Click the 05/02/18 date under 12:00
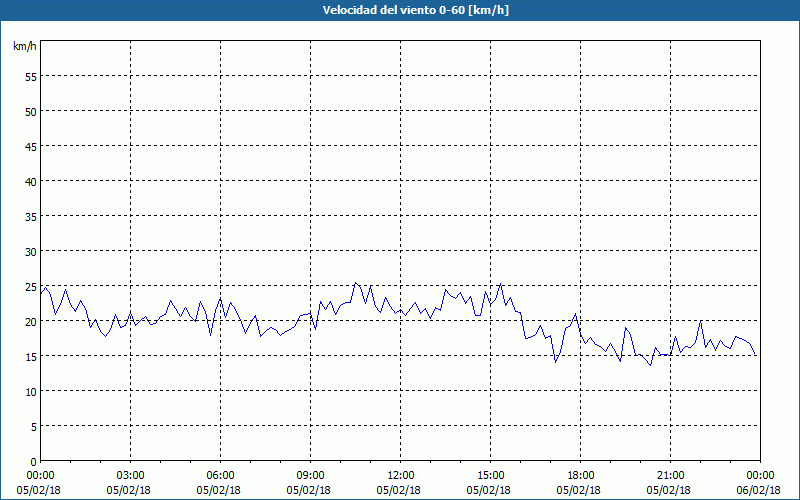The height and width of the screenshot is (500, 800). pyautogui.click(x=398, y=491)
